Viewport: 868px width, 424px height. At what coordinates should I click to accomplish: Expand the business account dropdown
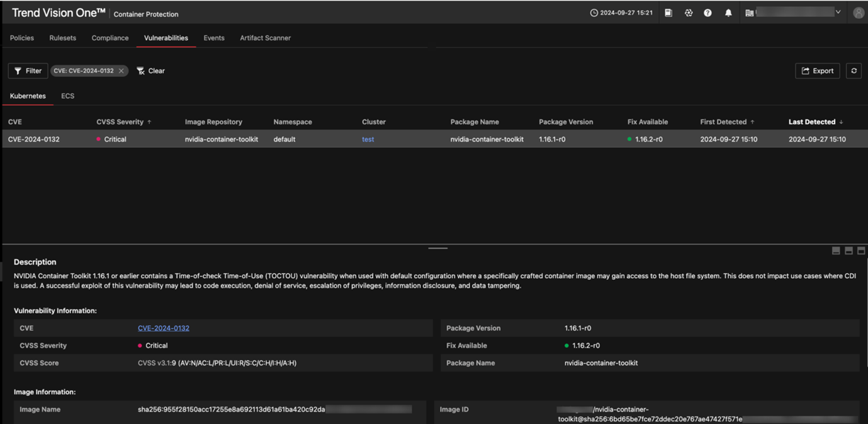tap(838, 13)
